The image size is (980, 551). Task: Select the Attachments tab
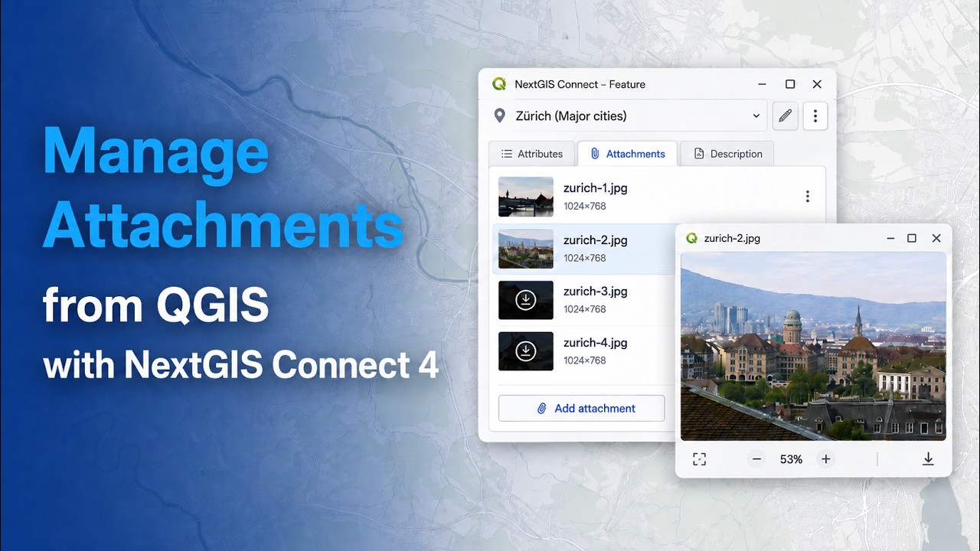(627, 154)
